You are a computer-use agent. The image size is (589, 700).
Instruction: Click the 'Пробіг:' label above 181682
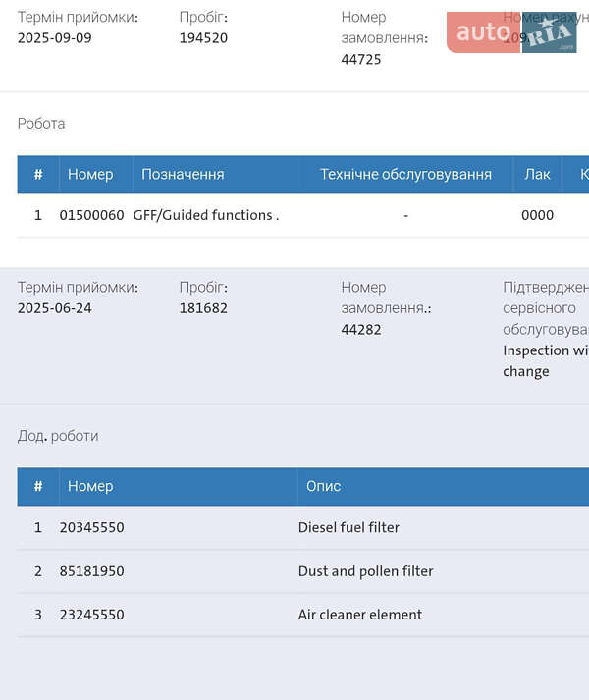pyautogui.click(x=203, y=287)
